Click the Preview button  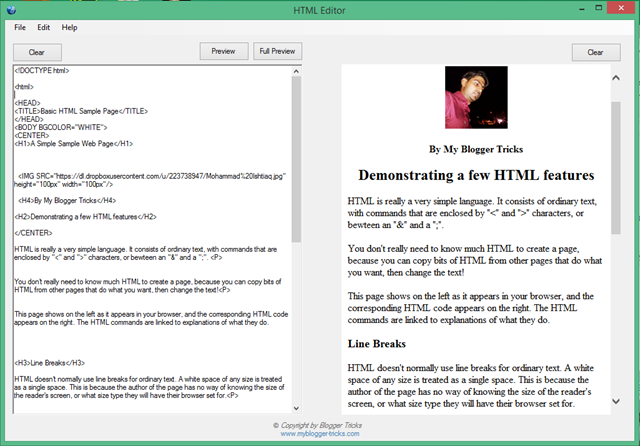224,51
